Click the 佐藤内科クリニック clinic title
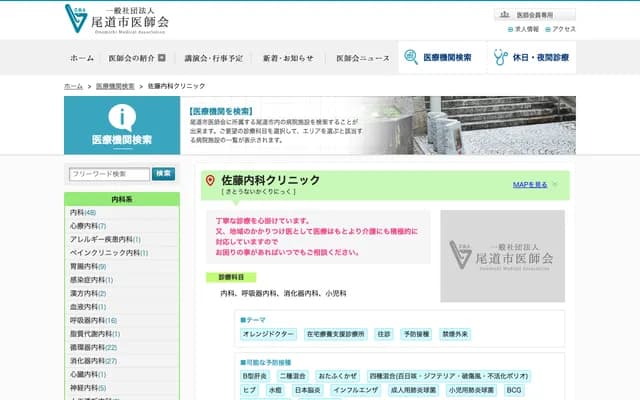The width and height of the screenshot is (640, 400). 270,180
